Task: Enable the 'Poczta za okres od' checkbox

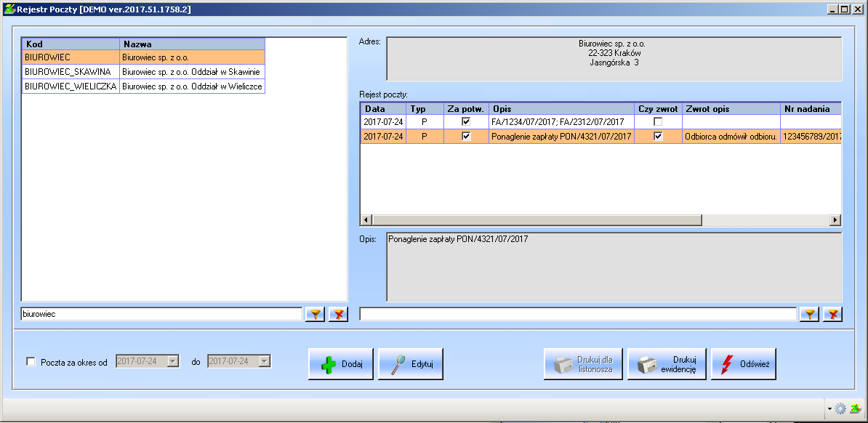Action: point(31,361)
